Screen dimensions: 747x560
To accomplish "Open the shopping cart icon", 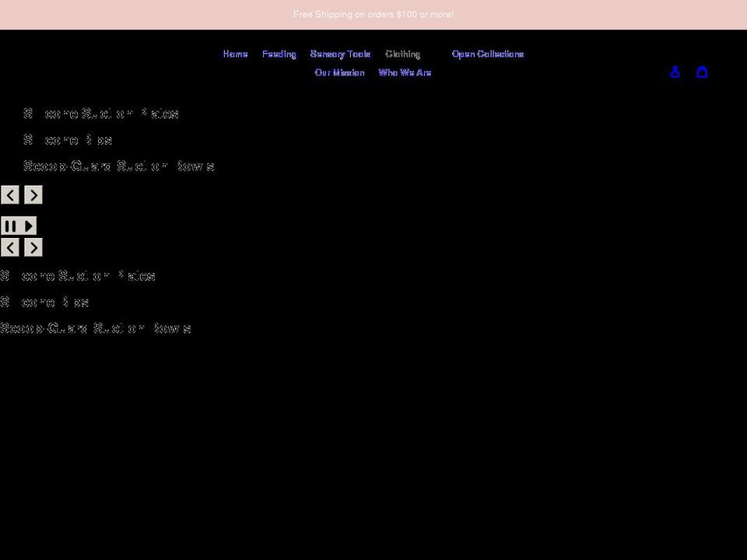I will (702, 72).
